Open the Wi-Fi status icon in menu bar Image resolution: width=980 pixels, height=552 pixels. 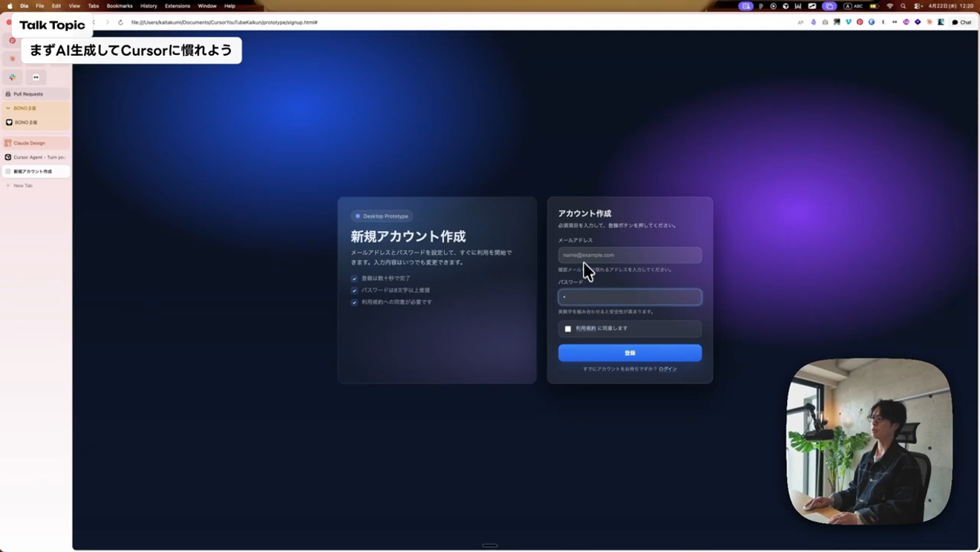click(889, 6)
